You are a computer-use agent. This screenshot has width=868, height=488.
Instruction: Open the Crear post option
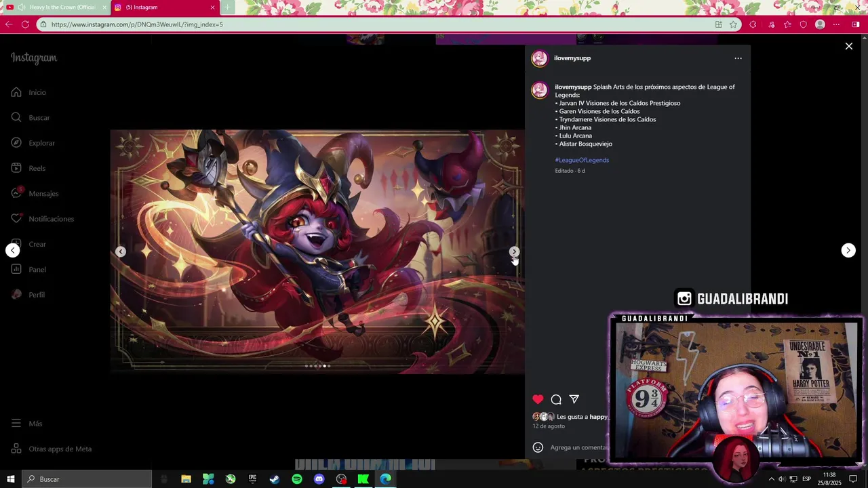tap(28, 244)
